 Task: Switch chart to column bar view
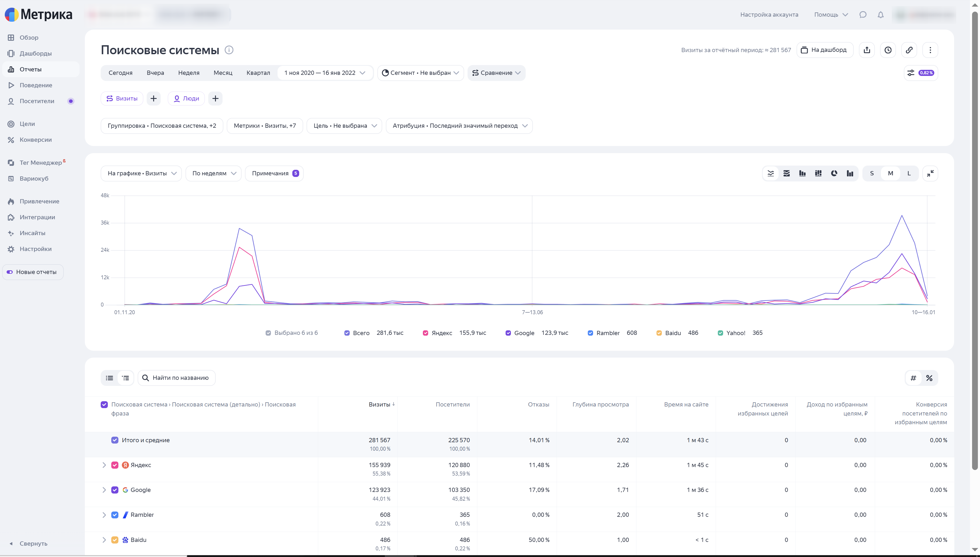pos(802,173)
